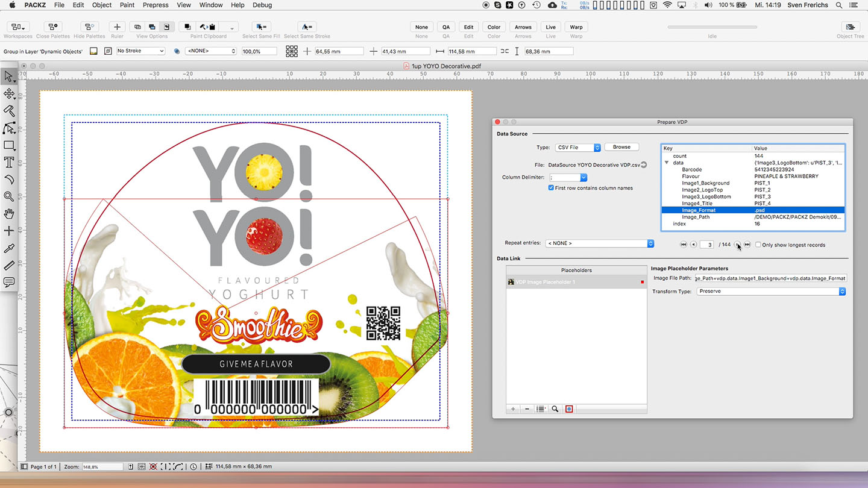Click the QA view button
The width and height of the screenshot is (868, 488).
[446, 27]
